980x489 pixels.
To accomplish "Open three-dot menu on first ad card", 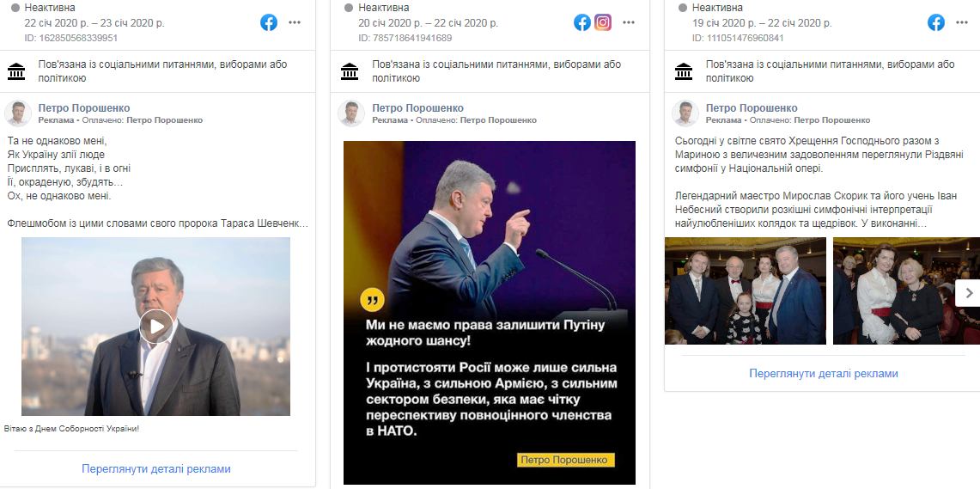I will tap(295, 22).
